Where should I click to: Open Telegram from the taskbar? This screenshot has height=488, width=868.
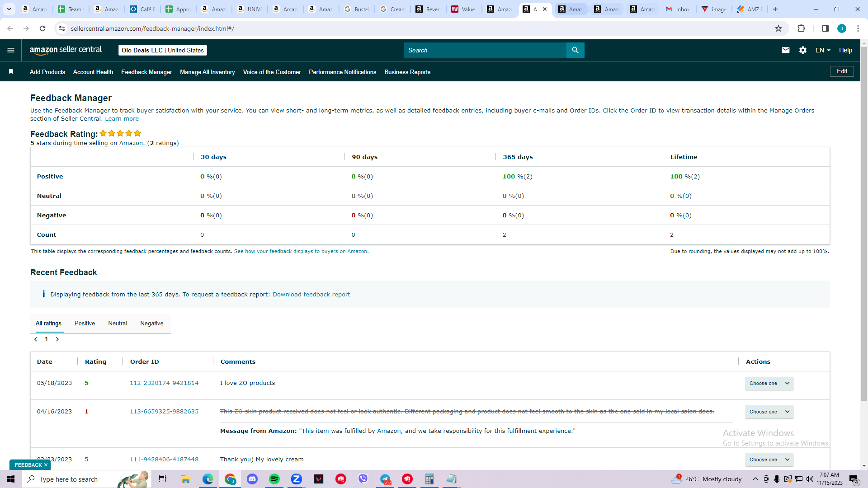pyautogui.click(x=385, y=479)
